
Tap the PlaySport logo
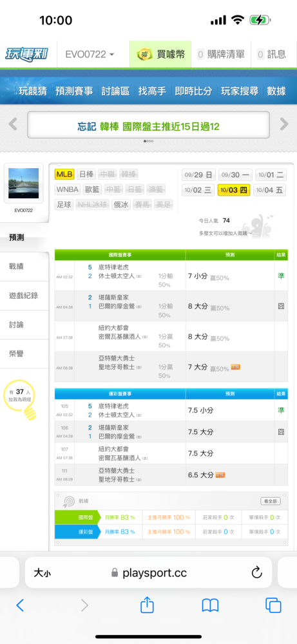coord(26,54)
